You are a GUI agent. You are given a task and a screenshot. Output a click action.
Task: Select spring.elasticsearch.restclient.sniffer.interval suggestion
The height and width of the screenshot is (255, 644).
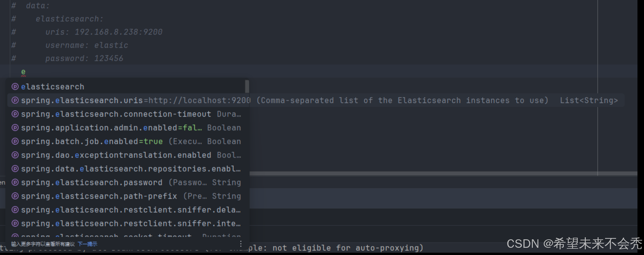coord(127,224)
